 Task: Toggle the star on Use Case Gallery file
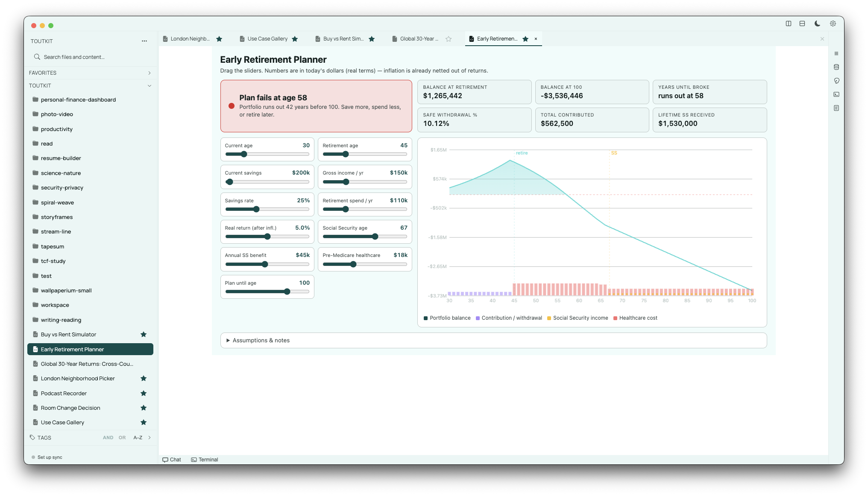point(144,423)
